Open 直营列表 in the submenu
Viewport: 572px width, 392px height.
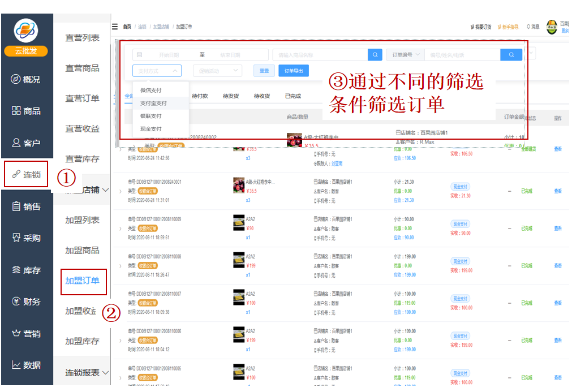click(82, 38)
